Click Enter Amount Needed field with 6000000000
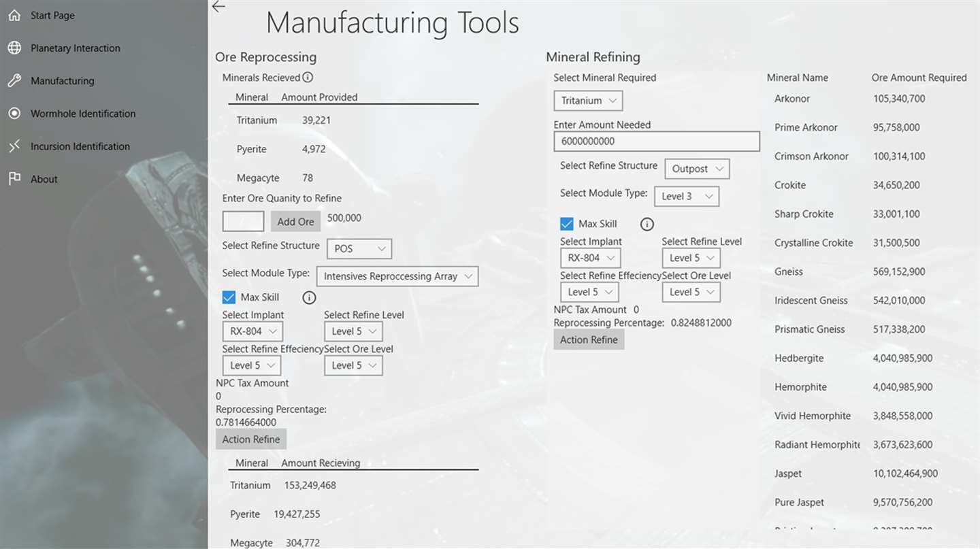The height and width of the screenshot is (549, 980). (x=657, y=142)
